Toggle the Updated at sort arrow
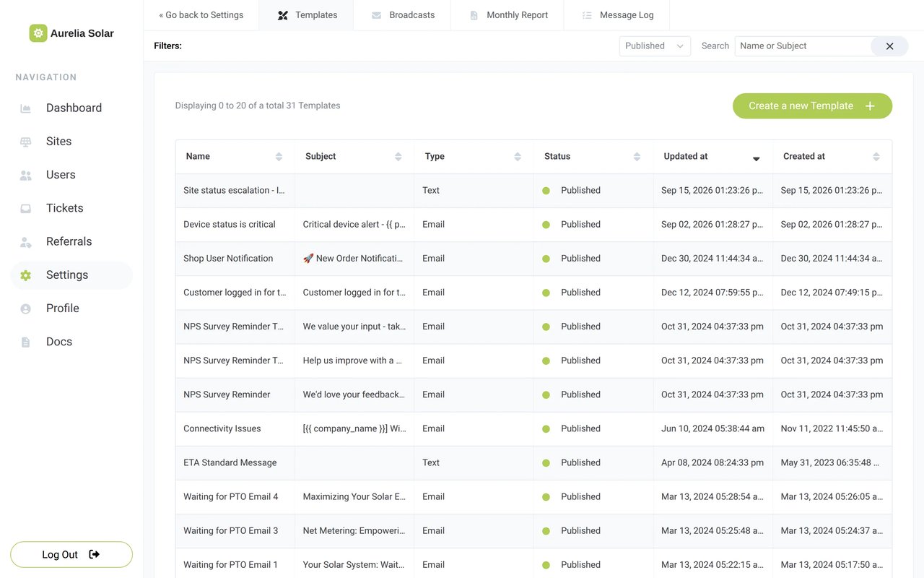The width and height of the screenshot is (924, 578). click(757, 158)
